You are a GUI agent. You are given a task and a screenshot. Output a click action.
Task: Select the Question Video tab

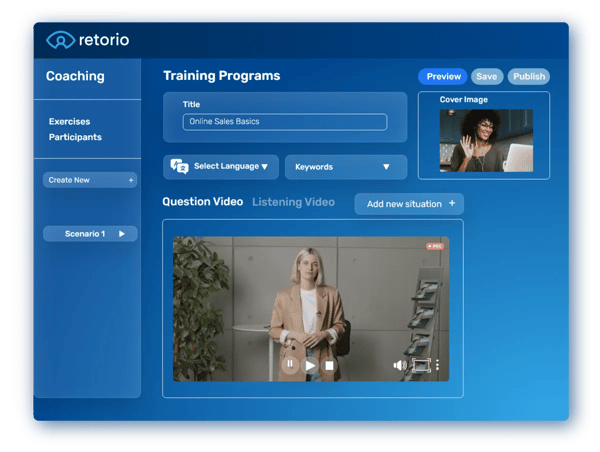[x=202, y=202]
